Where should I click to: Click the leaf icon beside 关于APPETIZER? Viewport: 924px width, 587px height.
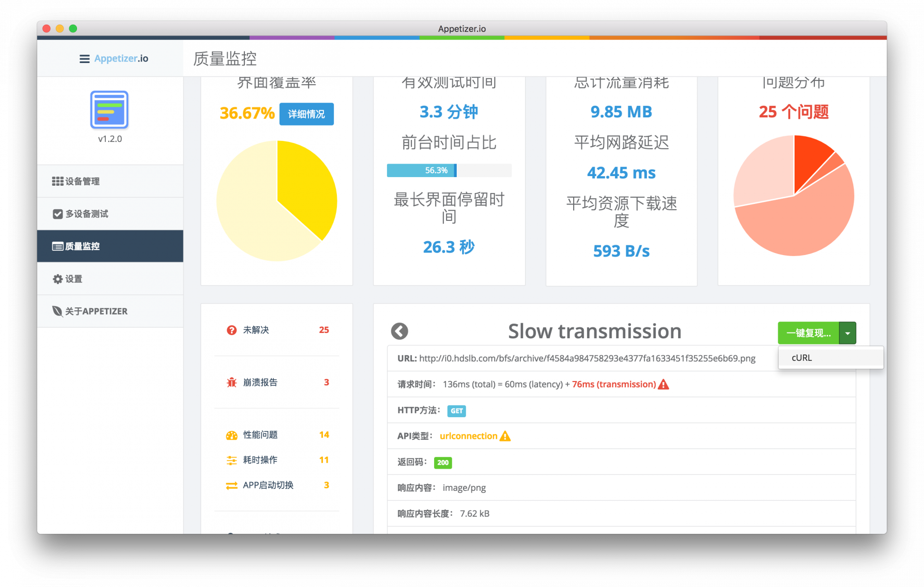click(x=57, y=311)
